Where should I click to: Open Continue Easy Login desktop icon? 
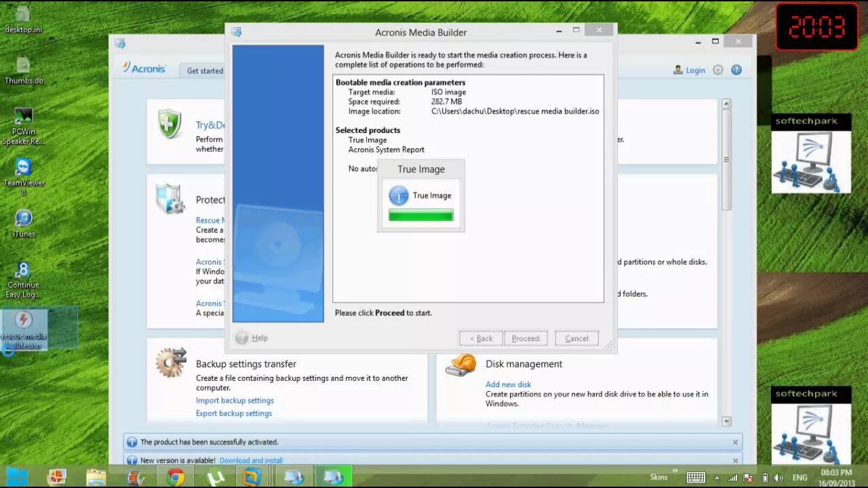click(x=23, y=280)
